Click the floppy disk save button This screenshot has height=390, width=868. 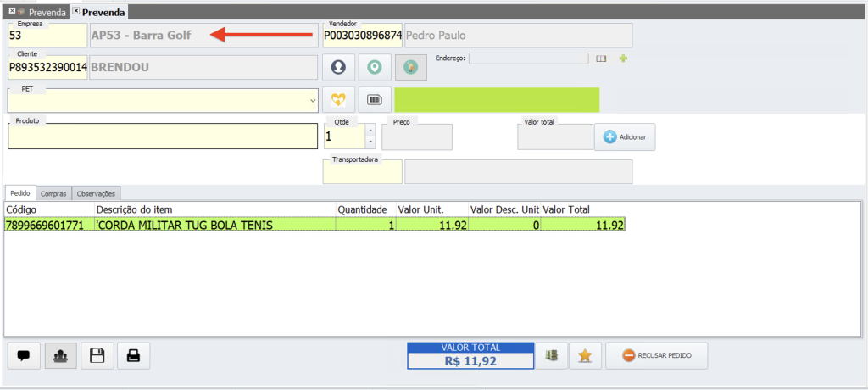(x=97, y=356)
